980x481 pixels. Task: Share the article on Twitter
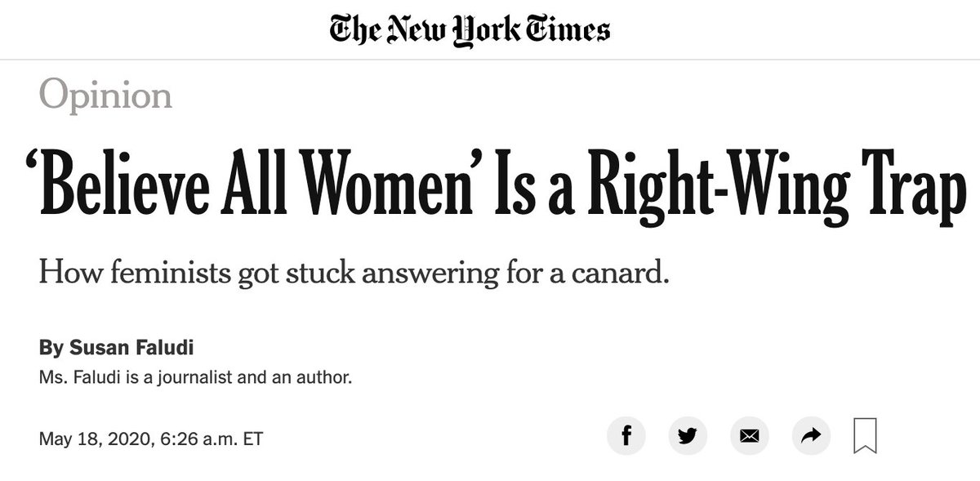pos(688,436)
